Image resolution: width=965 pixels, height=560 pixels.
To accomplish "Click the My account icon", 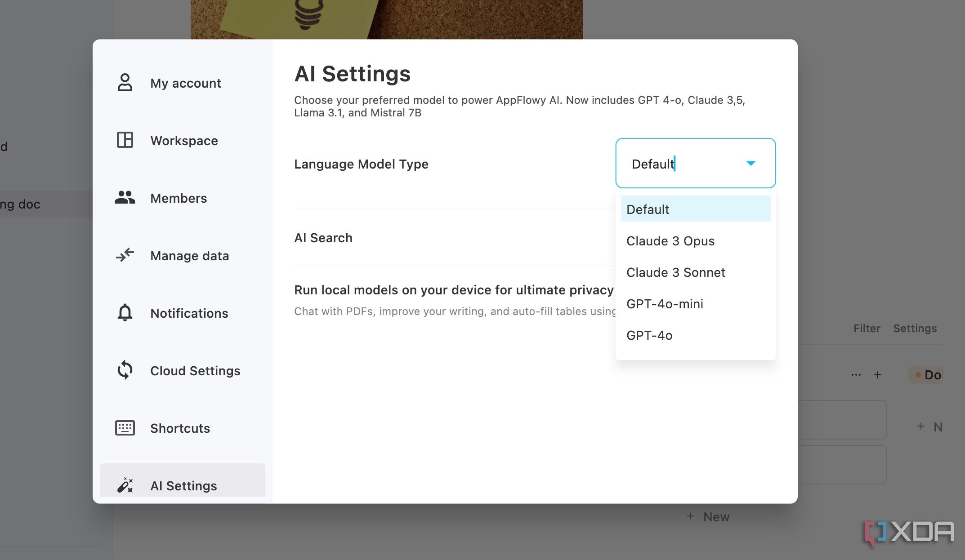I will (124, 83).
